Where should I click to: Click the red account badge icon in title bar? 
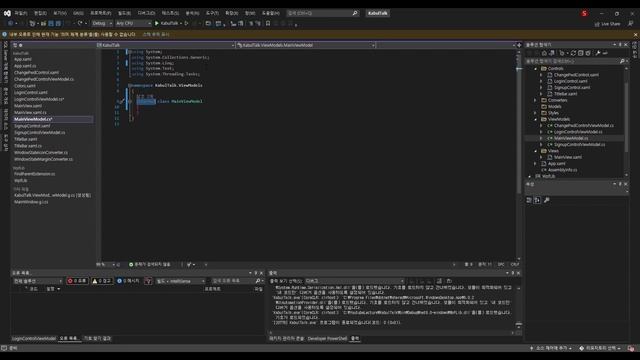(x=584, y=13)
